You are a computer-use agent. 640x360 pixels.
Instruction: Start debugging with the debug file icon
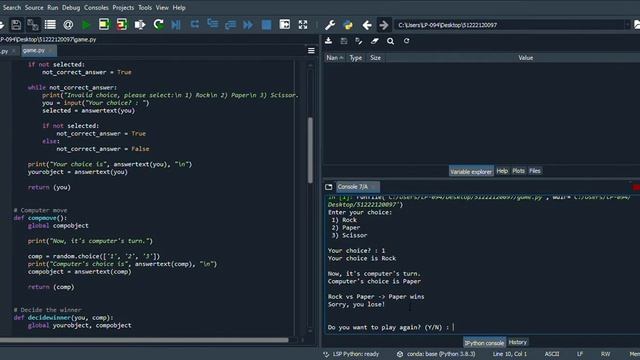[x=176, y=25]
